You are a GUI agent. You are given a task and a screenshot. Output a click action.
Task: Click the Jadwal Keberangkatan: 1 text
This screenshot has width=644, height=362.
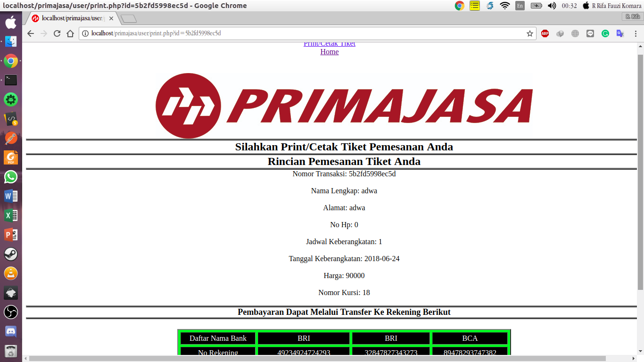344,242
